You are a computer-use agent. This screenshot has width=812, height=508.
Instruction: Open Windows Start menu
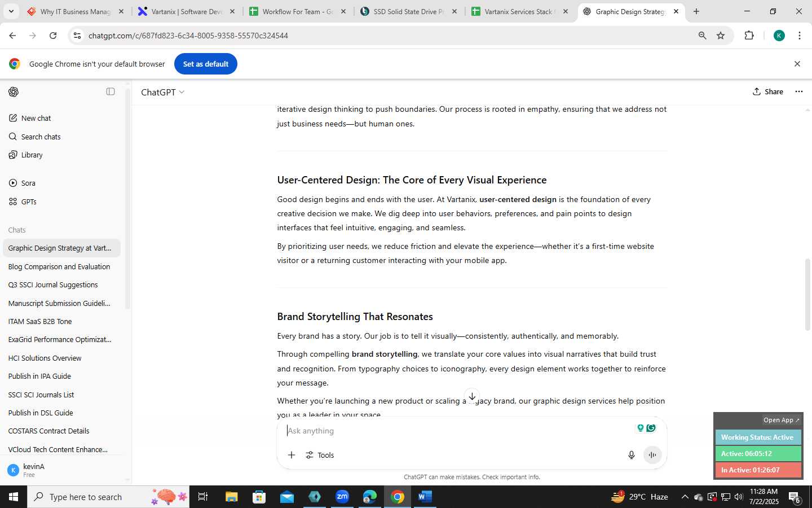(14, 497)
